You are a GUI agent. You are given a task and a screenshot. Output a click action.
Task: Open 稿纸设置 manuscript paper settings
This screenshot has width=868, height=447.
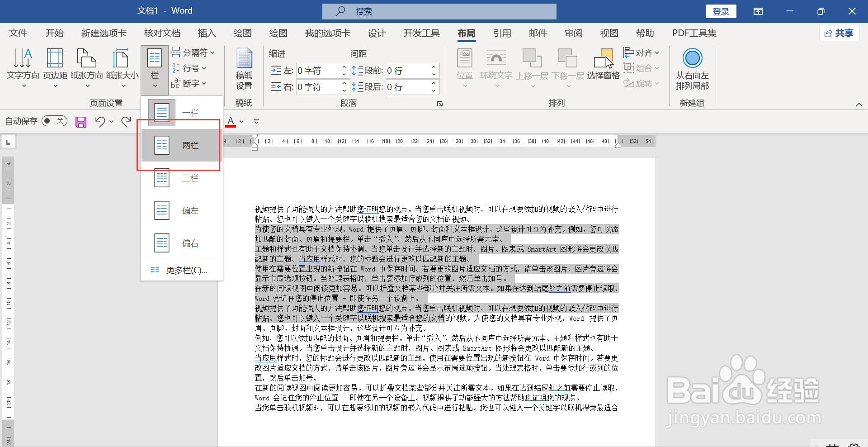click(244, 69)
